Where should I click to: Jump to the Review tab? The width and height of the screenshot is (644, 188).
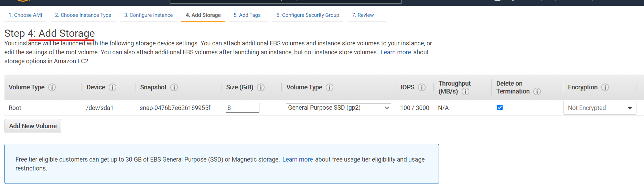363,15
